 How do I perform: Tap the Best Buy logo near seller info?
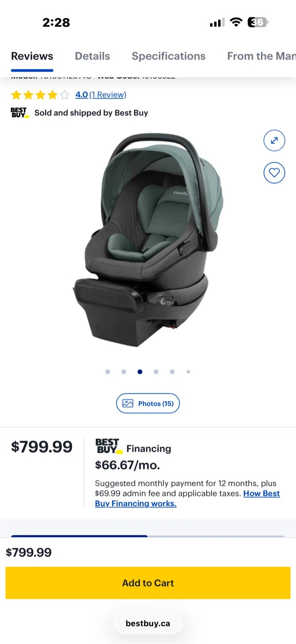20,113
